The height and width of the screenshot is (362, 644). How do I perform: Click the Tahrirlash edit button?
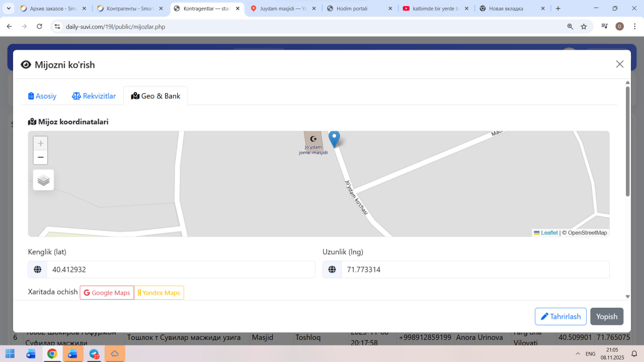[560, 317]
